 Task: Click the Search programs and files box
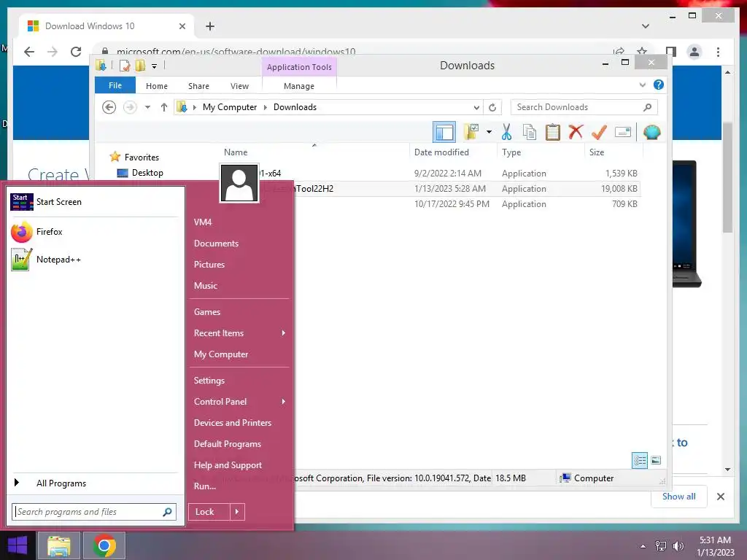94,512
